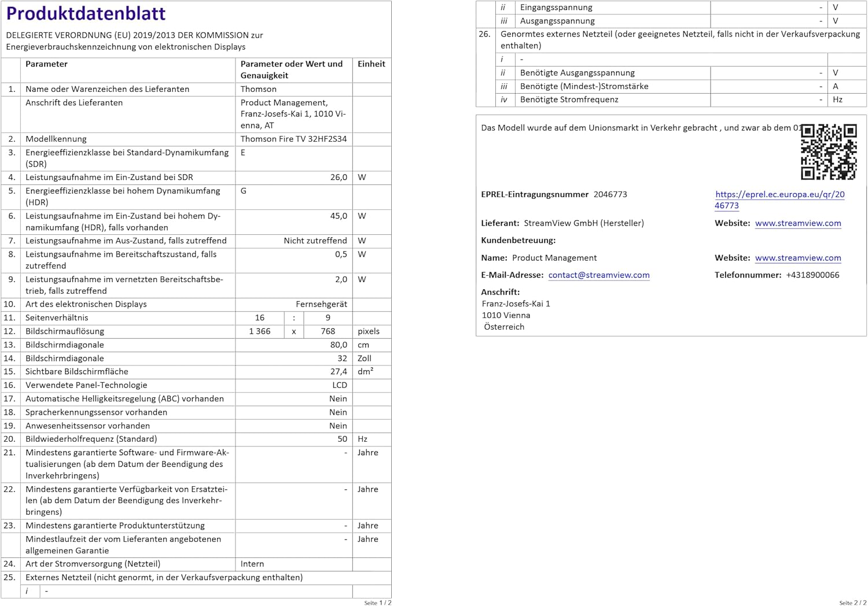Select the Intern power supply value
Image resolution: width=868 pixels, height=606 pixels.
pyautogui.click(x=252, y=564)
